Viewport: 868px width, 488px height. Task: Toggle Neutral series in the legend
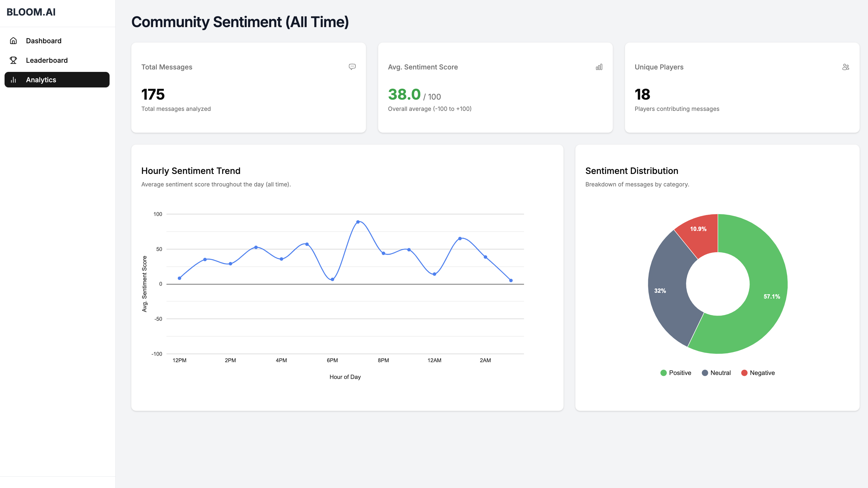pos(716,373)
